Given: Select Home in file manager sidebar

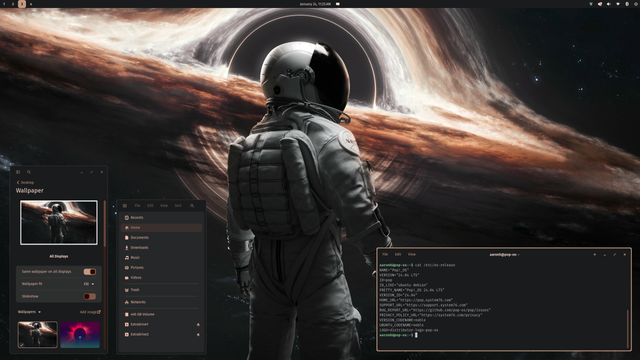Looking at the screenshot, I should pyautogui.click(x=162, y=227).
